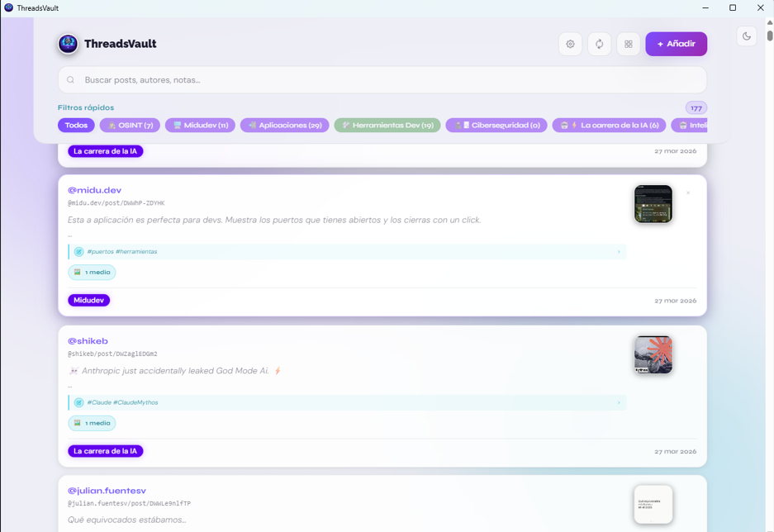Click the @midu.dev/post/DWWhP-ZDYHK path
Image resolution: width=774 pixels, height=532 pixels.
[116, 203]
